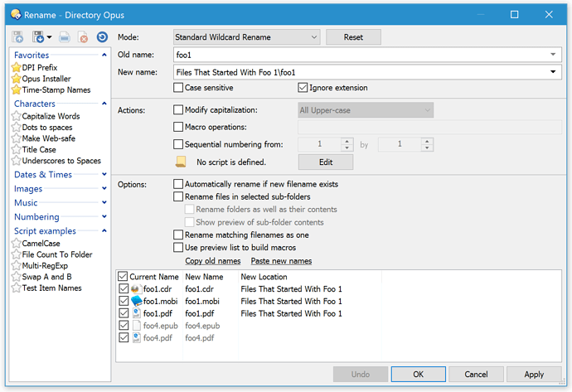Screen dimensions: 572x392
Task: Click the foo4.epub file icon
Action: point(137,326)
